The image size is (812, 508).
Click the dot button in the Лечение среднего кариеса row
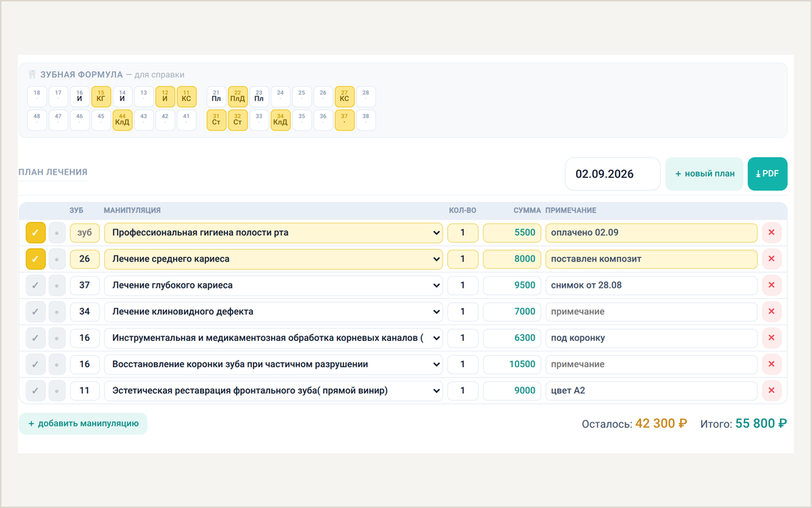click(x=57, y=259)
